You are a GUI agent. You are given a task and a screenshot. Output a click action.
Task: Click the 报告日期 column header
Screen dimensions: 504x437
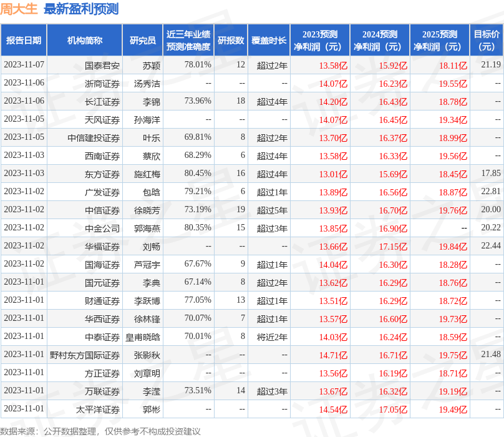click(x=24, y=40)
